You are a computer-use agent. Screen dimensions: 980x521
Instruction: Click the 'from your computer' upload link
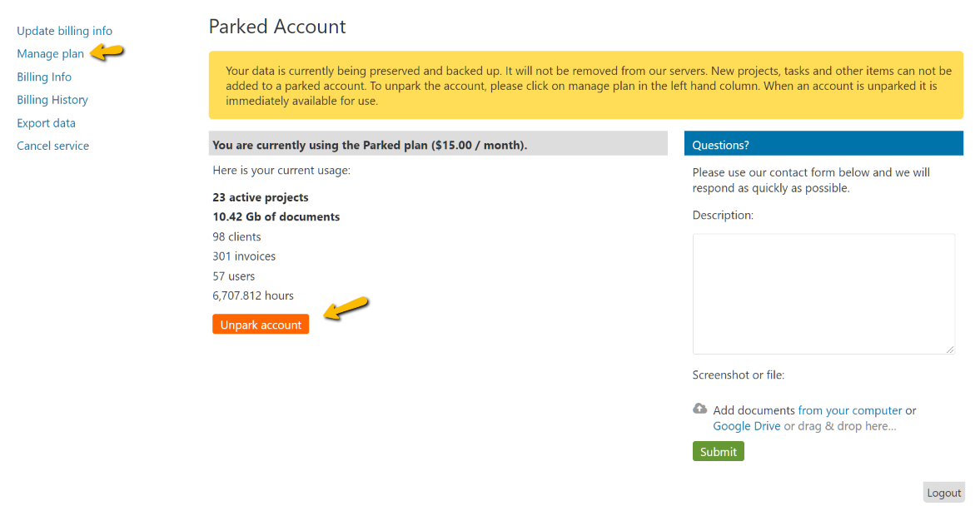(849, 409)
